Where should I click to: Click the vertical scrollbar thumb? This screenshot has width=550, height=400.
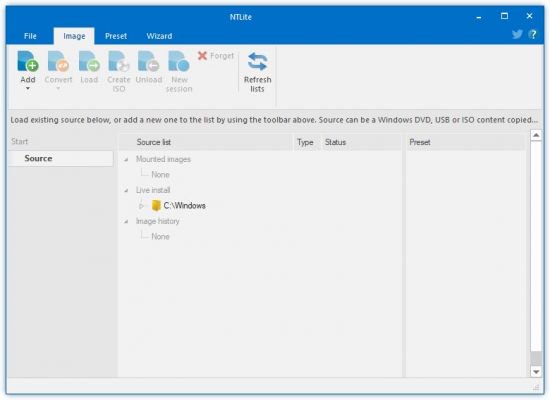[x=536, y=358]
